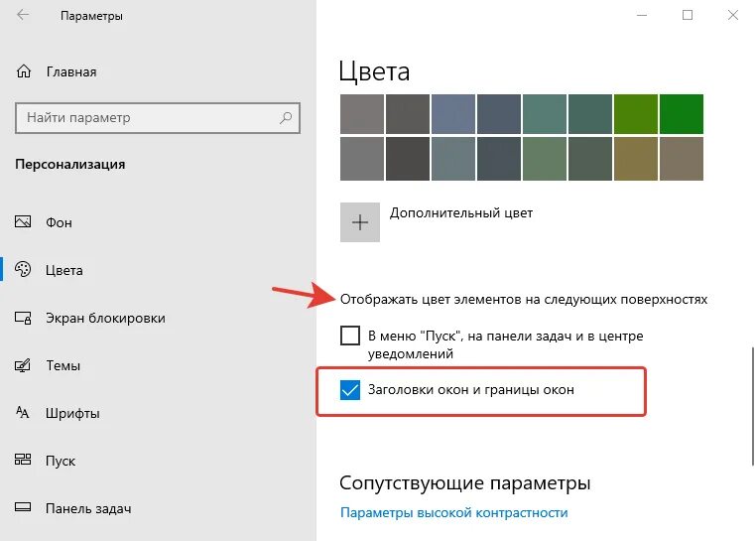Click the Экран блокировки icon

[x=23, y=318]
